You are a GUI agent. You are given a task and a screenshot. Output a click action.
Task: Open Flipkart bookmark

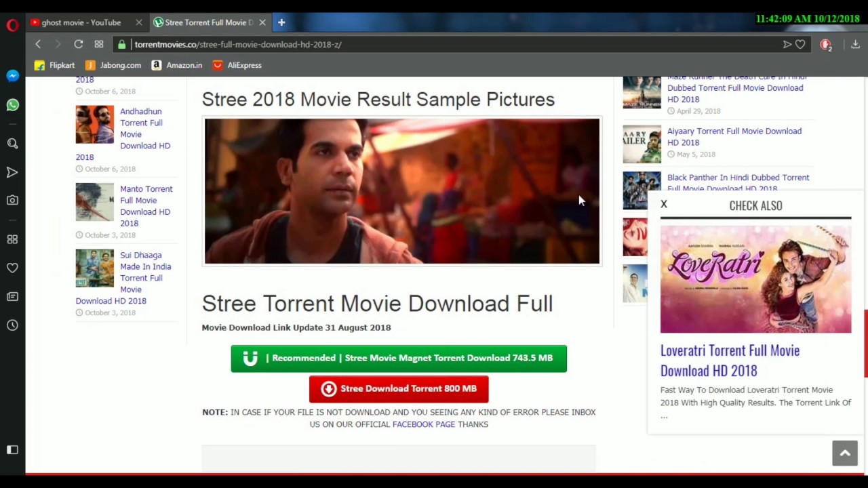coord(54,65)
